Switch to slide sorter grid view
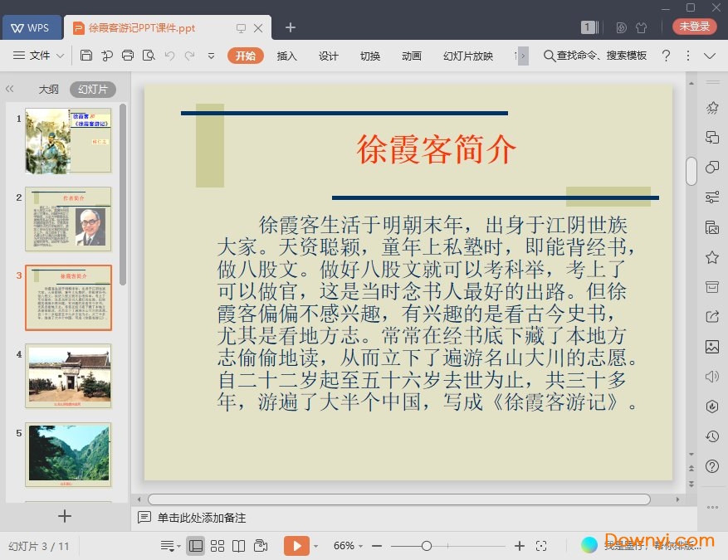This screenshot has width=728, height=560. (x=217, y=545)
